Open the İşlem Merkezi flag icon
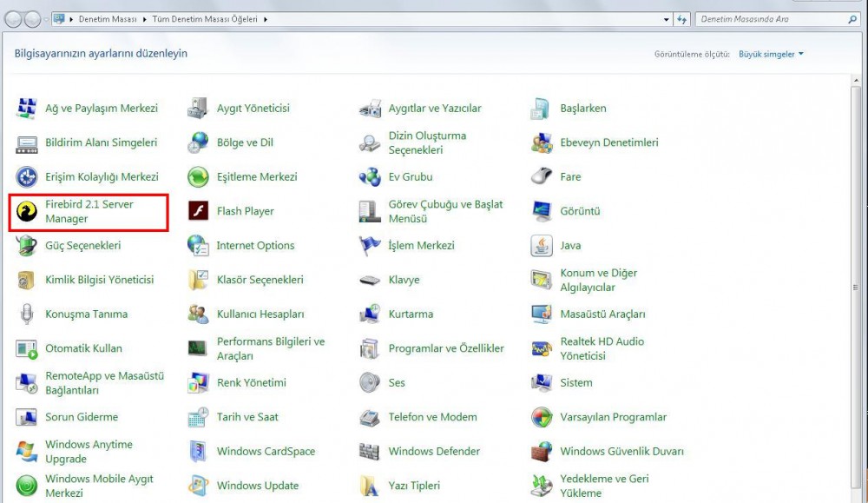This screenshot has height=503, width=868. (x=369, y=245)
